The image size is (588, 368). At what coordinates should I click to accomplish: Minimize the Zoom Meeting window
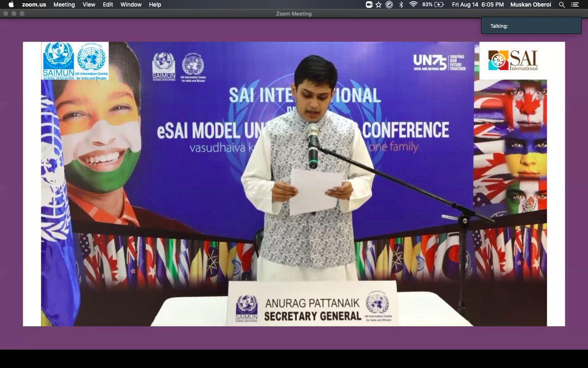14,14
